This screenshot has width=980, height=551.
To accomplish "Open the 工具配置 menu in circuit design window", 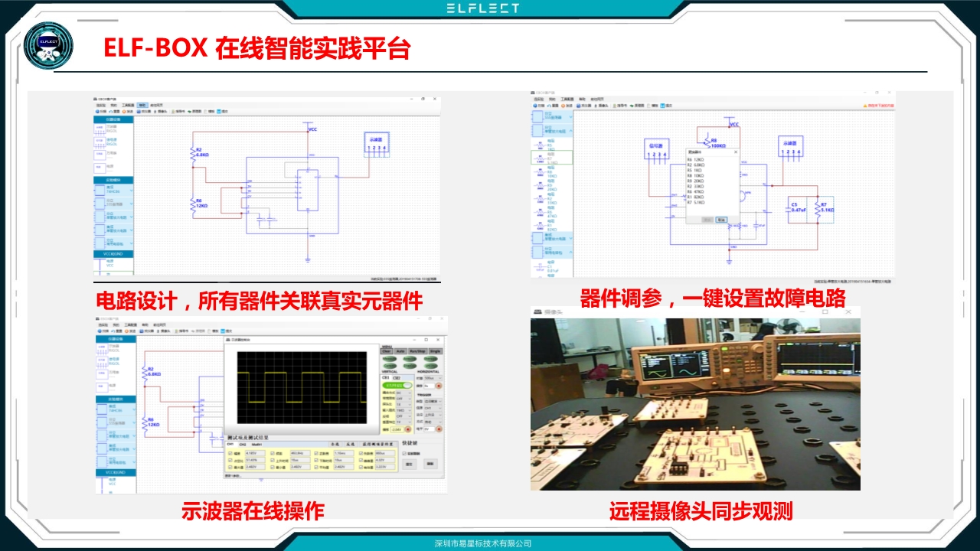I will (128, 106).
